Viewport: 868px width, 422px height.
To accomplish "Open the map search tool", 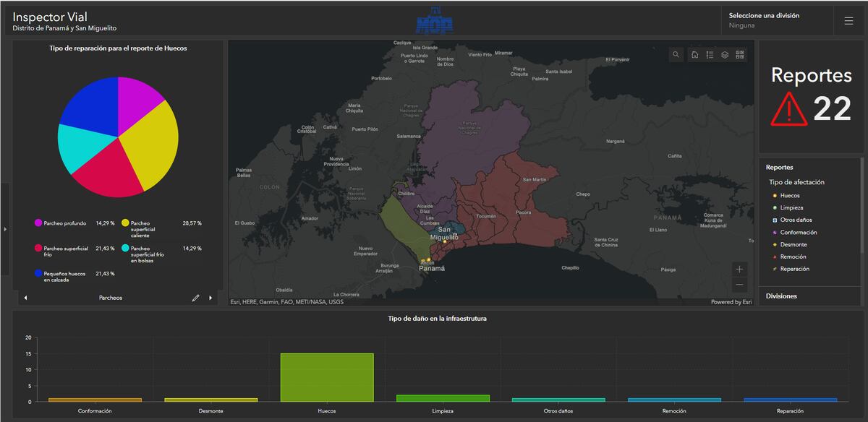I will coord(676,55).
